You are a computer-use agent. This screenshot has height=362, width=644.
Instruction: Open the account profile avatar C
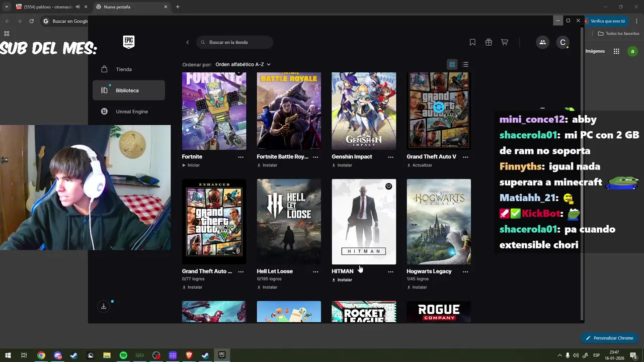[563, 42]
